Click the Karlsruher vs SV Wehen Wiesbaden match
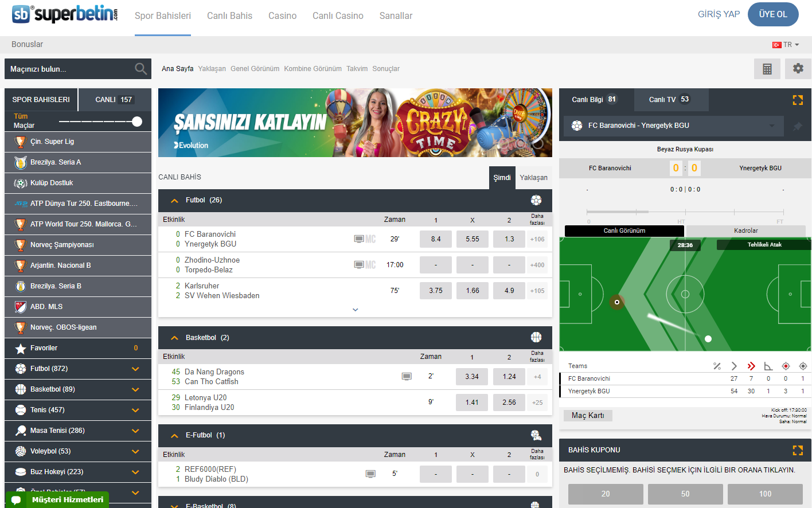The image size is (812, 508). coord(222,291)
